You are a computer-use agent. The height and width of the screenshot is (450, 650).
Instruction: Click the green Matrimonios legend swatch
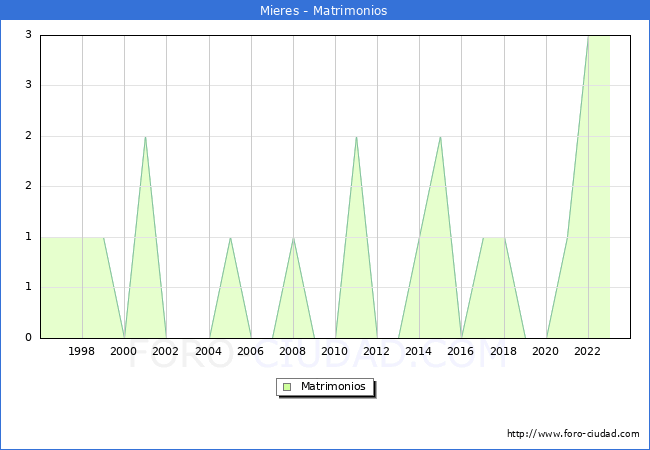point(287,387)
